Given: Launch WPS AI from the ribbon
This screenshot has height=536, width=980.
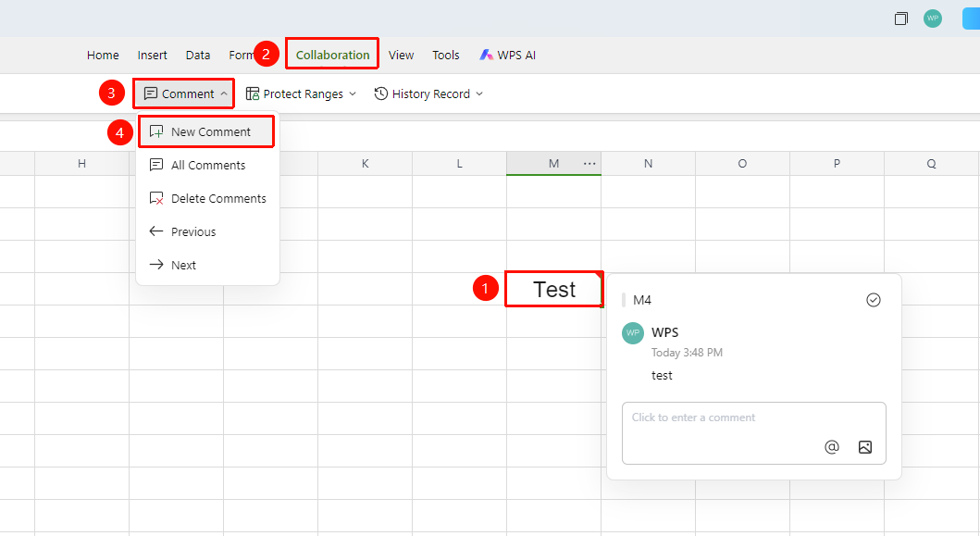Looking at the screenshot, I should point(507,55).
